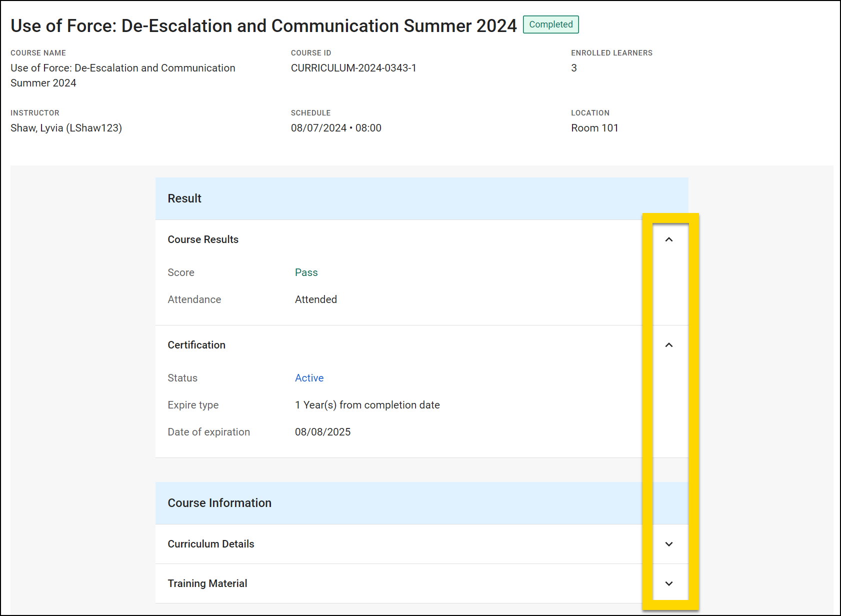Click the Course Information section header

(219, 503)
